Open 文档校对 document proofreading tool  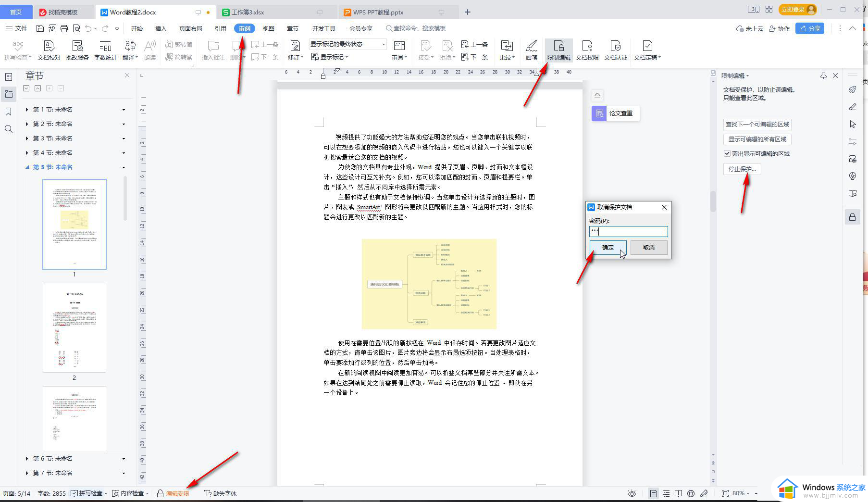tap(49, 50)
